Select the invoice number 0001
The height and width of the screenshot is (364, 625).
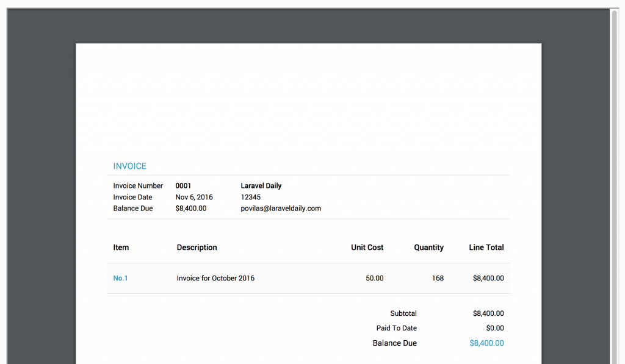point(182,185)
